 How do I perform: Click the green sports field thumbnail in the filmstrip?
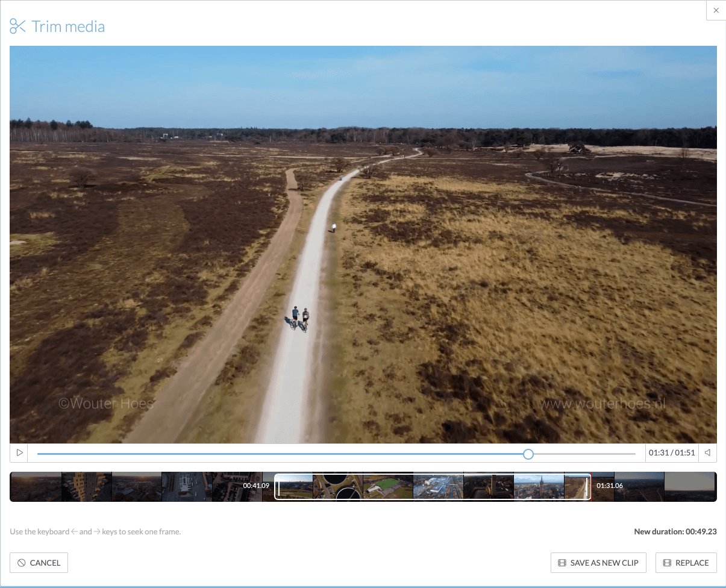pyautogui.click(x=388, y=487)
